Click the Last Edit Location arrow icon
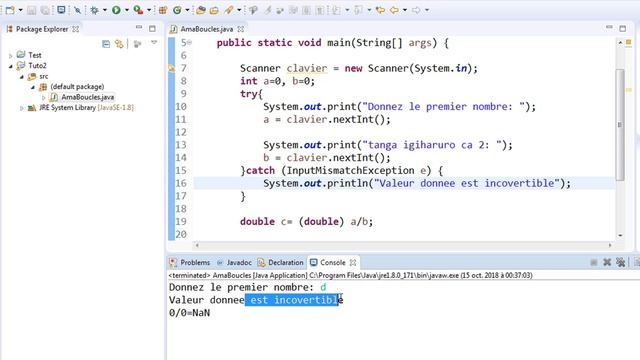This screenshot has width=640, height=360. pos(380,10)
